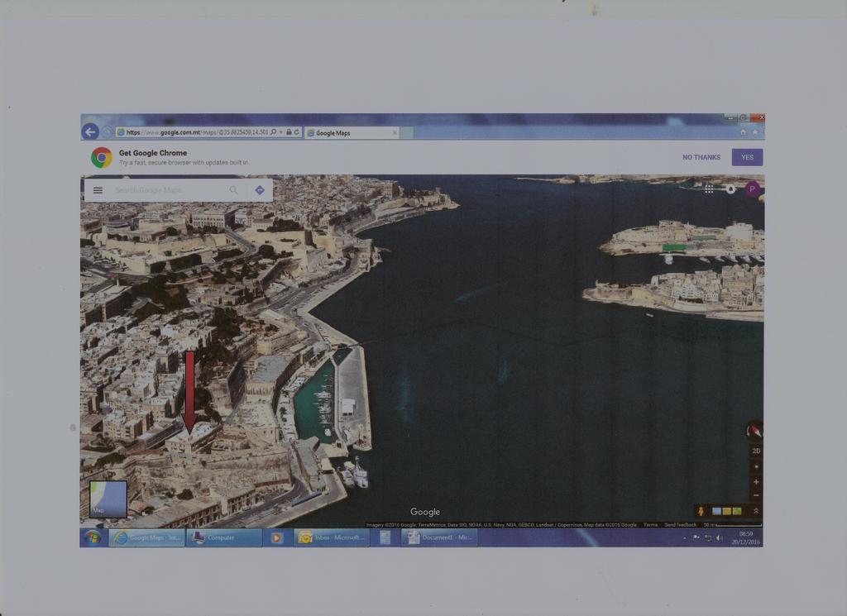
Task: Click the Google Chrome logo in banner
Action: coord(102,158)
